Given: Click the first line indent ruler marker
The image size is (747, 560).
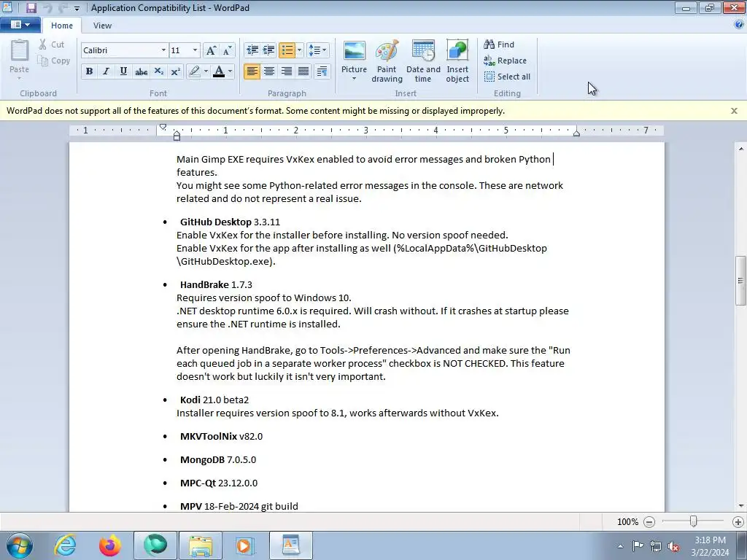Looking at the screenshot, I should click(163, 127).
